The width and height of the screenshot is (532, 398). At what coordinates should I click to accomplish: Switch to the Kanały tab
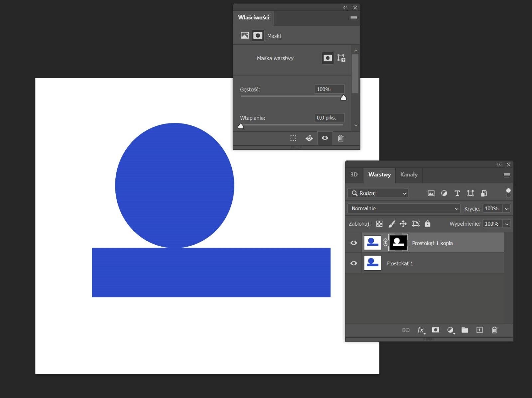coord(409,175)
